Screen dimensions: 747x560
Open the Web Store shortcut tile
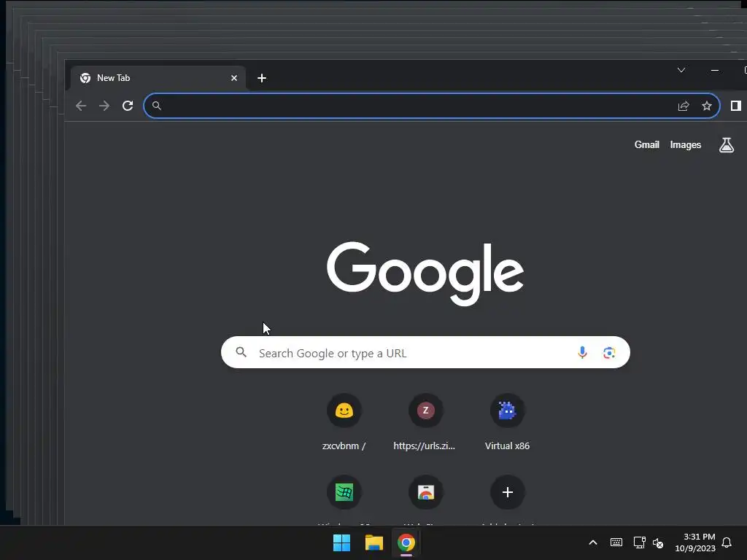[x=425, y=492]
